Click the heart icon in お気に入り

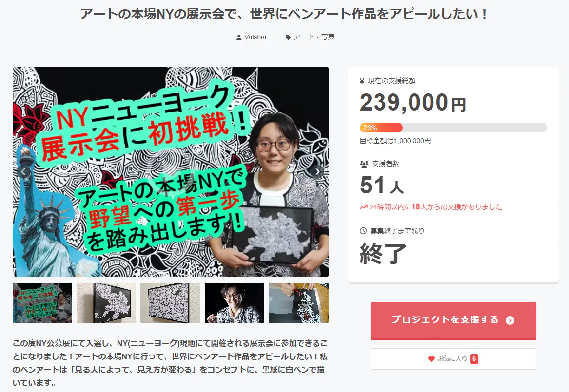[431, 359]
